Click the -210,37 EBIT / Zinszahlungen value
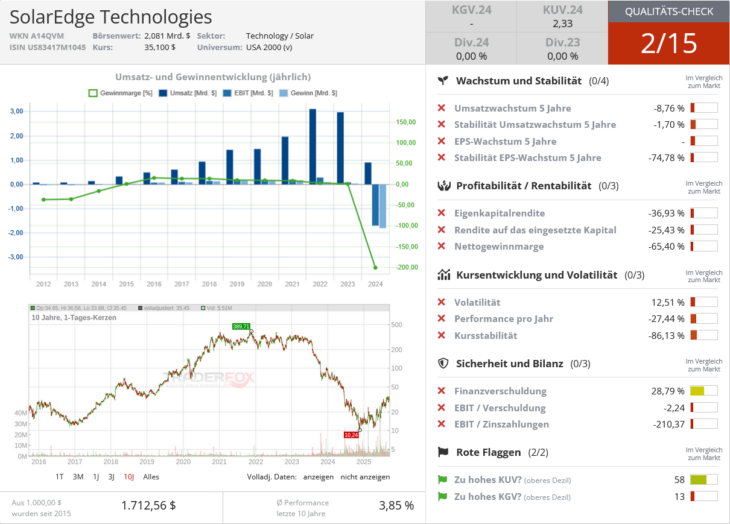730x524 pixels. tap(669, 424)
